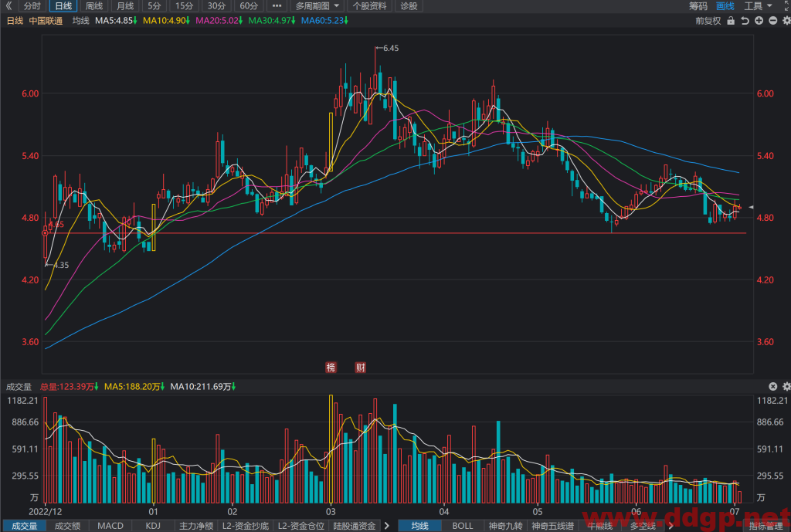Click the 成交量 panel title label
This screenshot has height=532, width=791.
point(19,386)
